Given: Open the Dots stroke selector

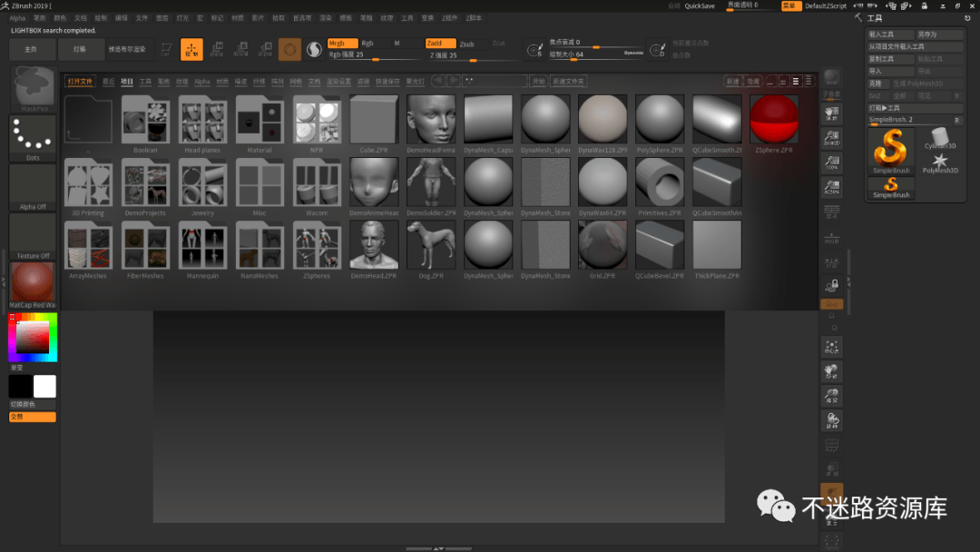Looking at the screenshot, I should click(x=34, y=138).
